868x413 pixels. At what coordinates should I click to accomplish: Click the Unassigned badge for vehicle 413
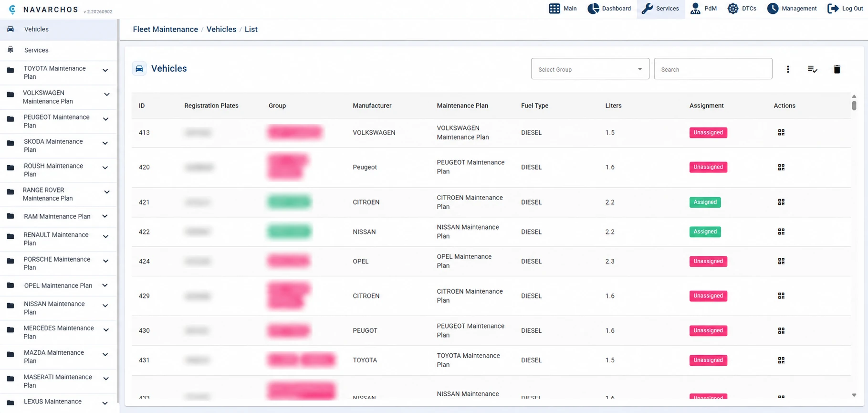[708, 132]
